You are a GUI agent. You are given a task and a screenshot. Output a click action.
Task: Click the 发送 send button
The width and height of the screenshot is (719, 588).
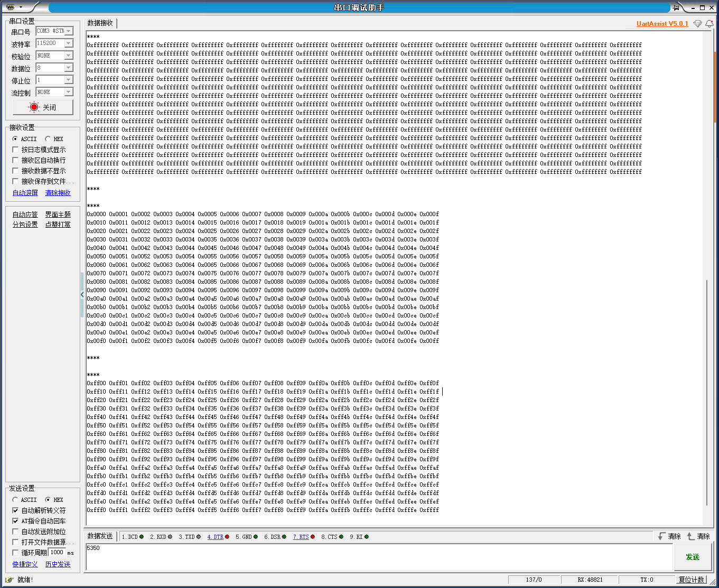pos(693,557)
